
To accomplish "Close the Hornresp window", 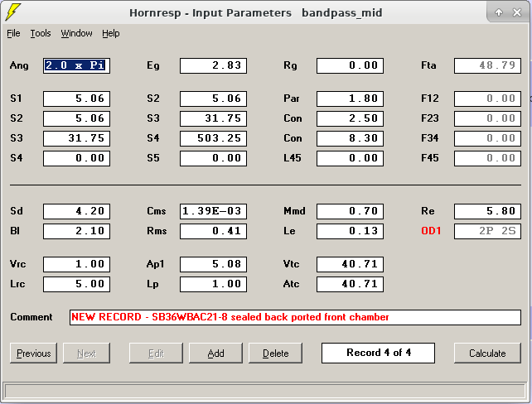I will (517, 12).
